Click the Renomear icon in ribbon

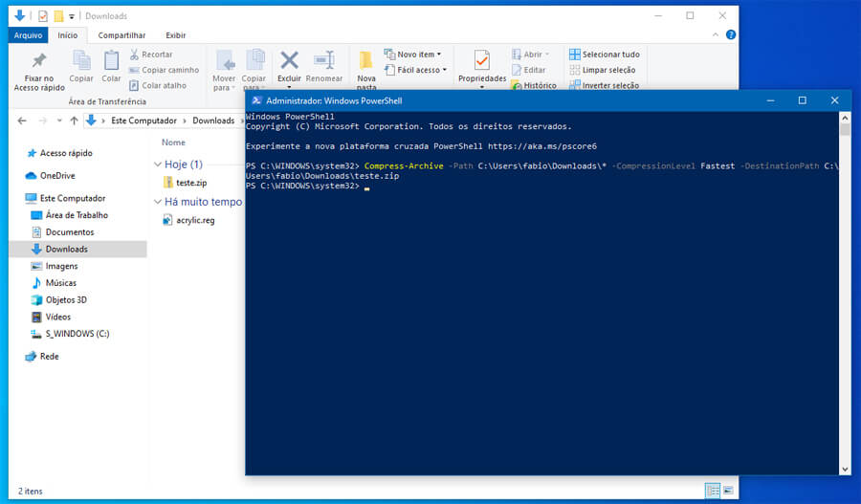pos(323,61)
